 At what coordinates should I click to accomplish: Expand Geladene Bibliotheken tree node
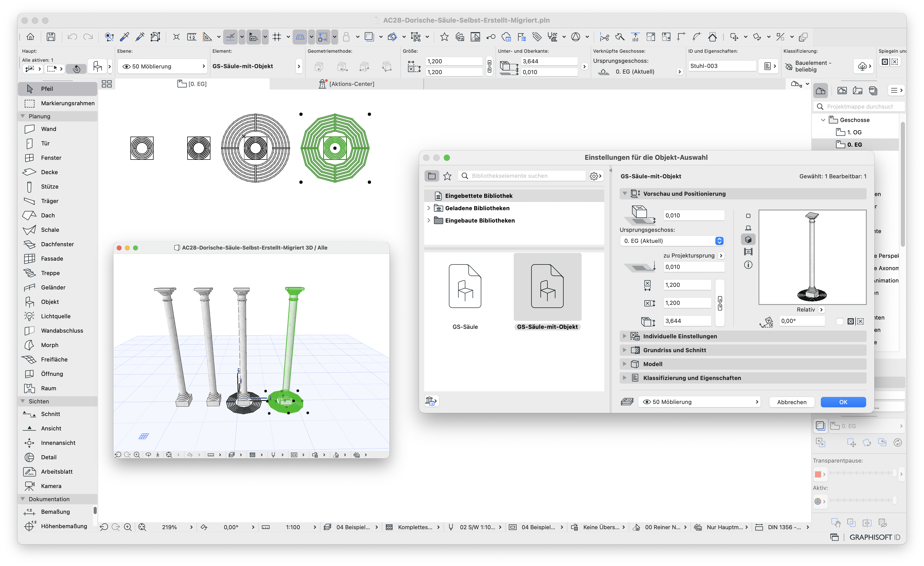click(429, 208)
